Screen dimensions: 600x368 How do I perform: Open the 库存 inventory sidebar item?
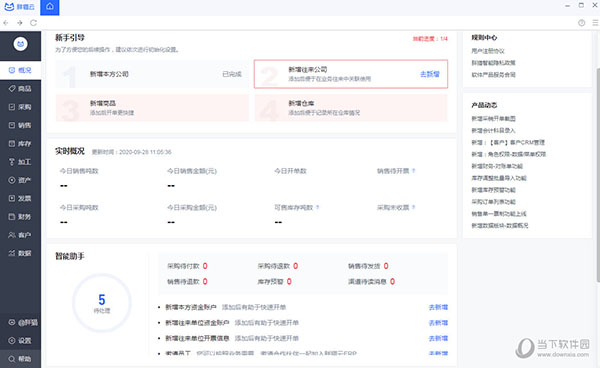point(20,144)
